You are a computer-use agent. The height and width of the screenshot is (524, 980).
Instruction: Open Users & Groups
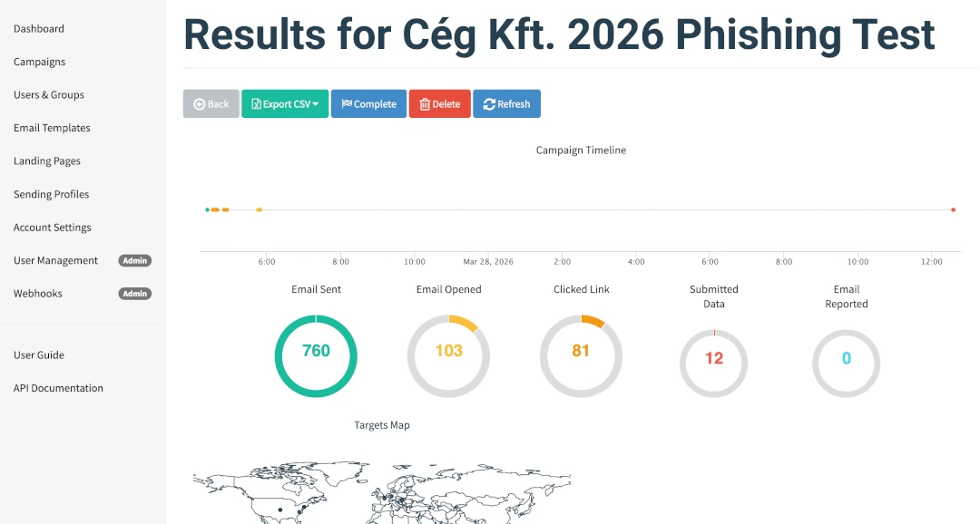[49, 95]
